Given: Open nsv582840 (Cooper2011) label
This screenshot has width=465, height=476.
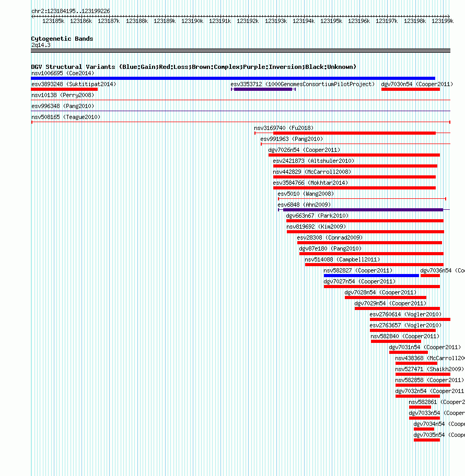Looking at the screenshot, I should coord(405,336).
